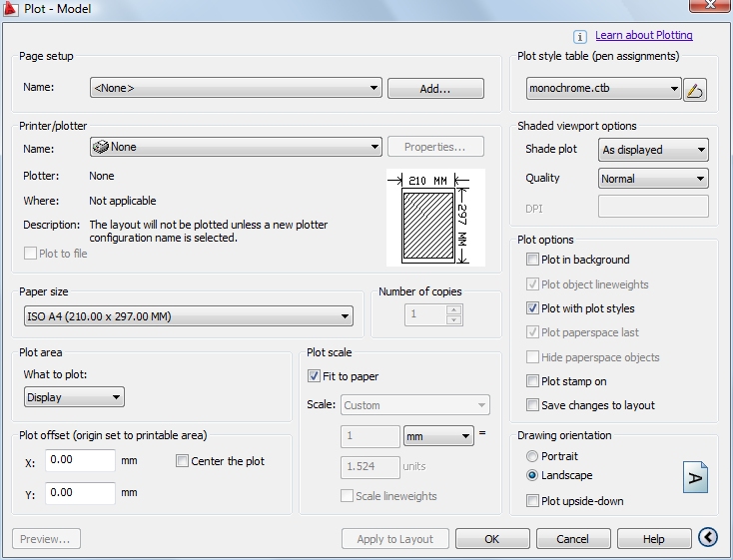Click the plot offset Y input field

coord(81,493)
